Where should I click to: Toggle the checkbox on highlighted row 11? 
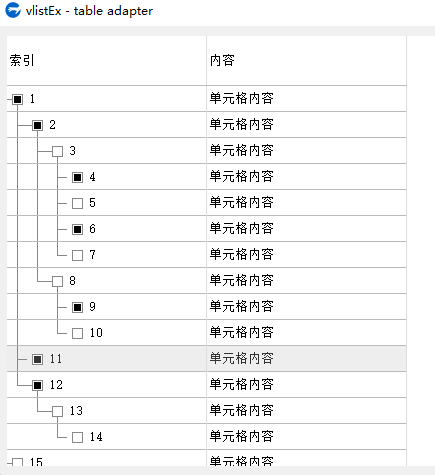pyautogui.click(x=38, y=359)
